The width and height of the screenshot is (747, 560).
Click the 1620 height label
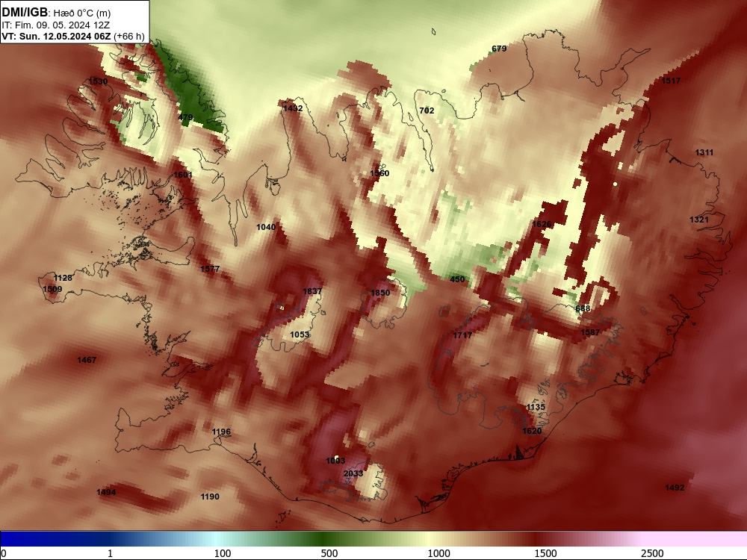click(x=532, y=431)
